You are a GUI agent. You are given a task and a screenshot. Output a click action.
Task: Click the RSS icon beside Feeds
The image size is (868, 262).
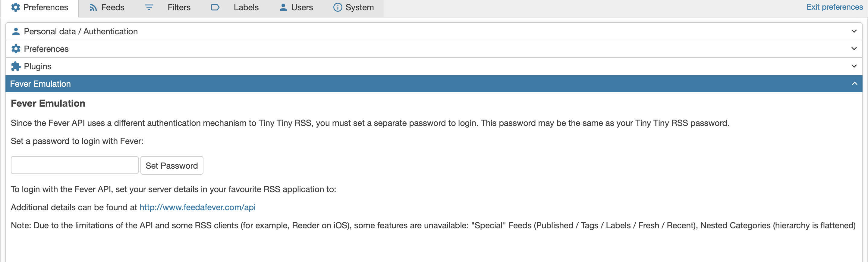[x=93, y=8]
